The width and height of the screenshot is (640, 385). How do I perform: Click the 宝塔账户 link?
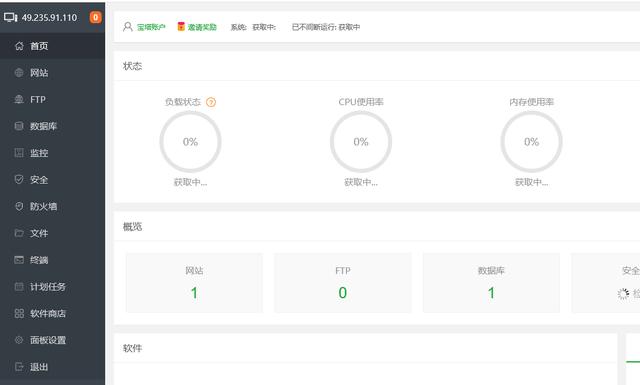click(151, 27)
